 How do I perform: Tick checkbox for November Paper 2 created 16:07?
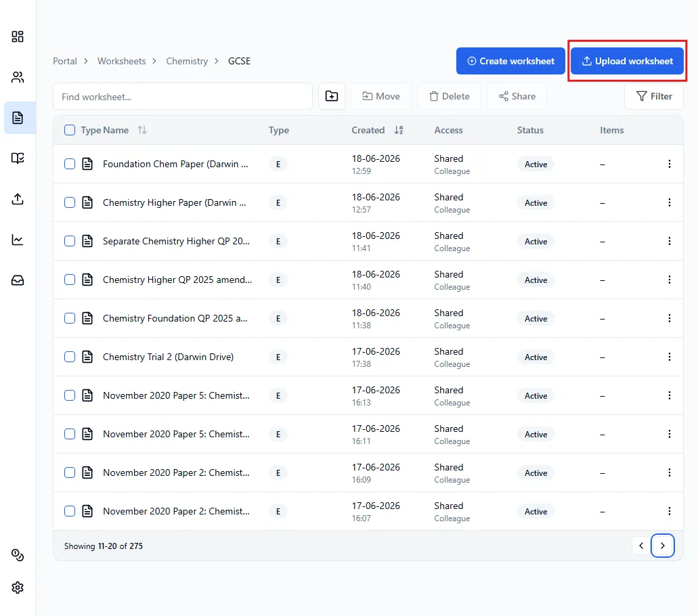coord(70,511)
